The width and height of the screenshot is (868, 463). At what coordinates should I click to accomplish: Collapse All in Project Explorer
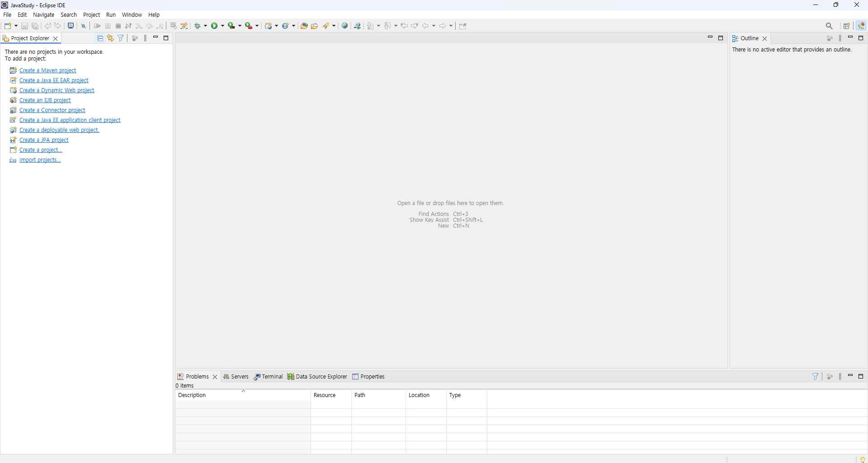100,38
